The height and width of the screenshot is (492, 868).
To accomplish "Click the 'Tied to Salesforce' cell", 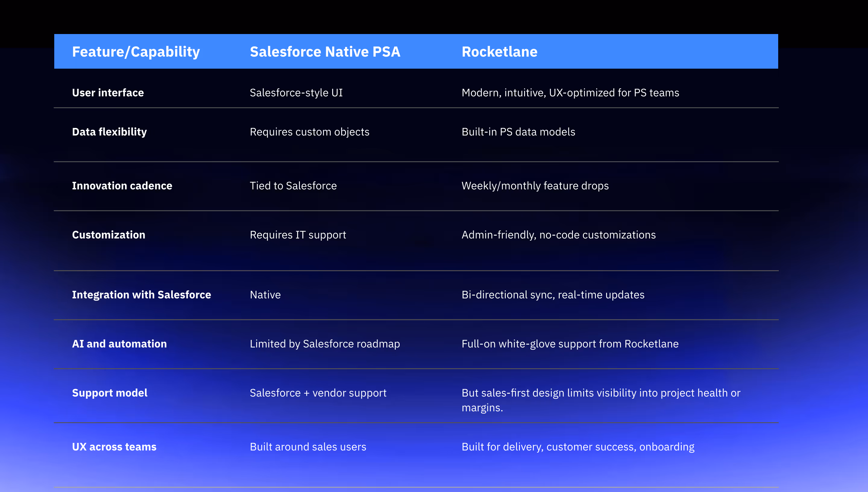I will 293,185.
